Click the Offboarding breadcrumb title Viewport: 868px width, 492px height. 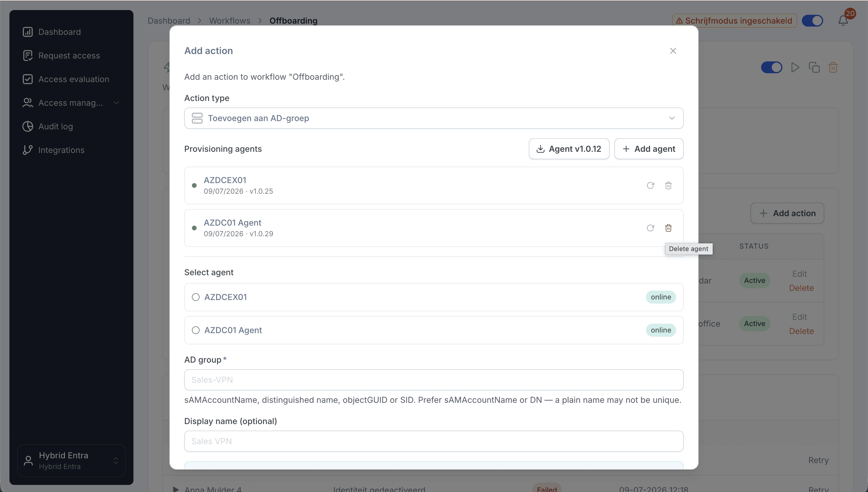coord(293,21)
